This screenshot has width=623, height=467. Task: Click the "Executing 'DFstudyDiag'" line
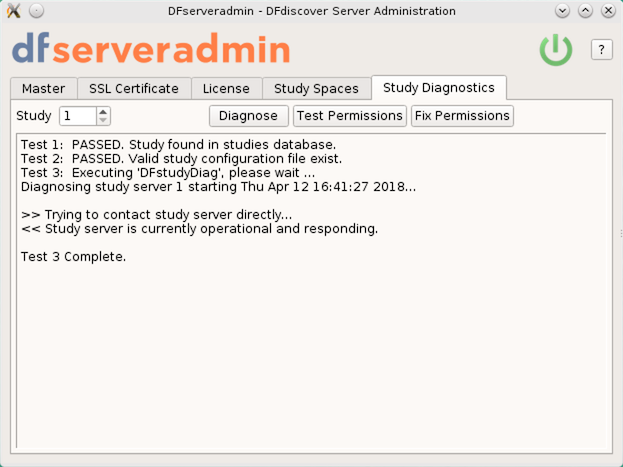tap(168, 173)
